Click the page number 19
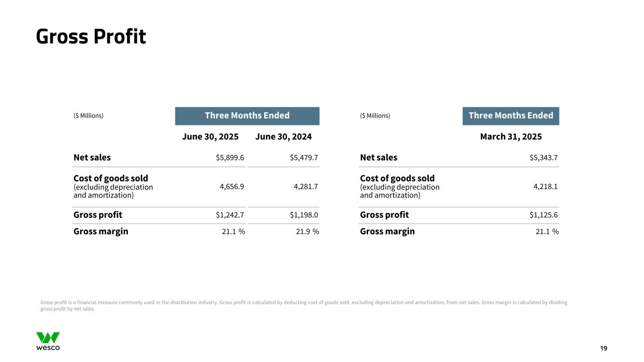The image size is (644, 362). (x=603, y=348)
